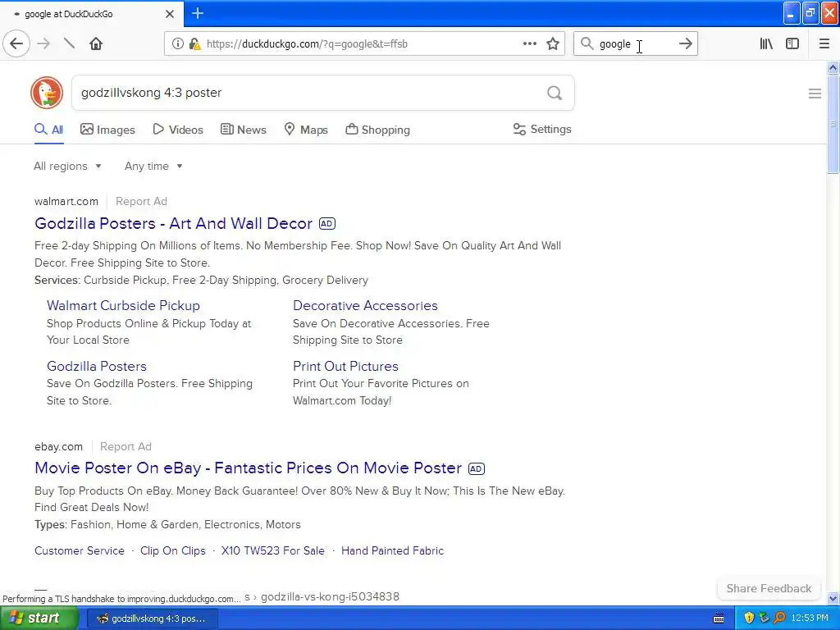This screenshot has height=630, width=840.
Task: Click the lock warning icon in address bar
Action: click(x=194, y=44)
